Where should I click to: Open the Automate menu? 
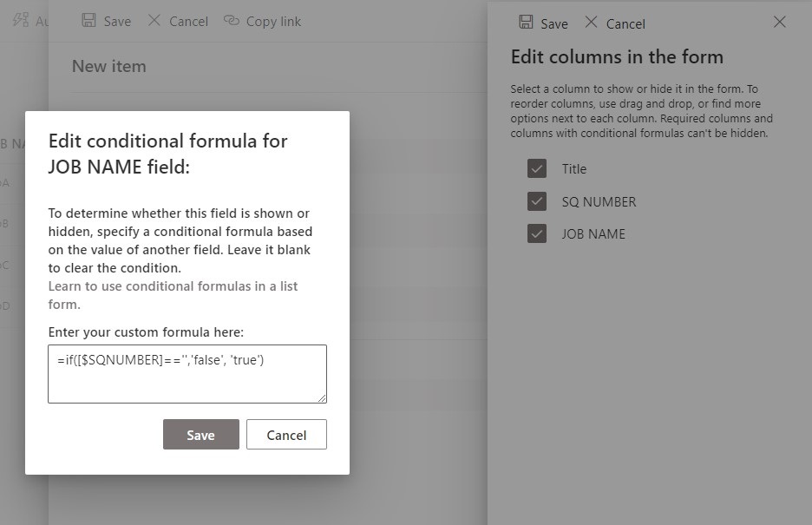tap(26, 21)
